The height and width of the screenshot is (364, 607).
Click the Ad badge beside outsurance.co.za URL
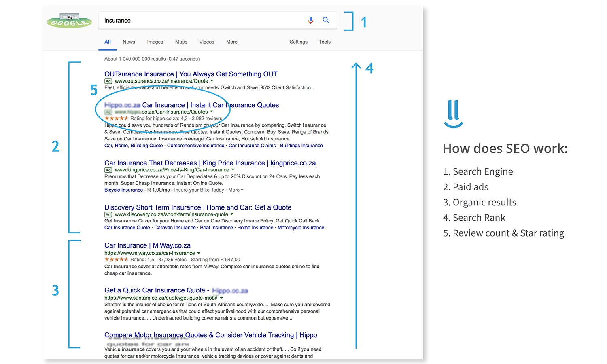click(x=108, y=81)
